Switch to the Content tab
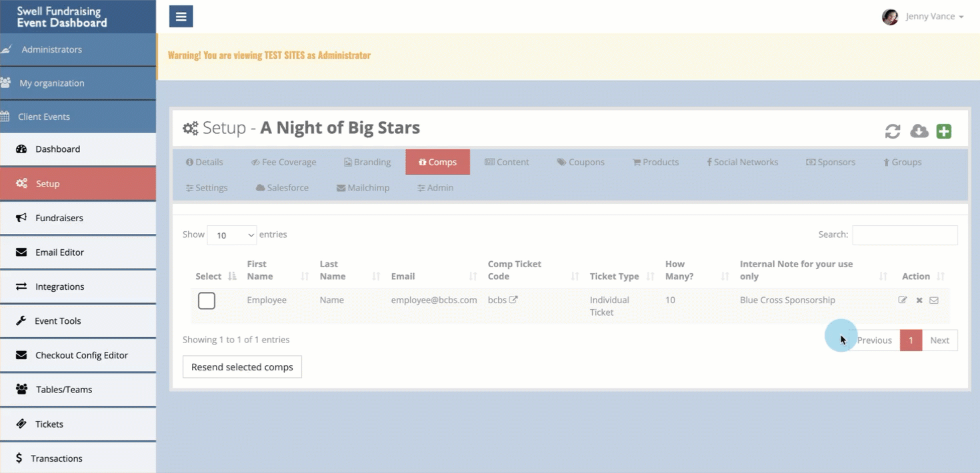This screenshot has height=473, width=980. tap(507, 162)
